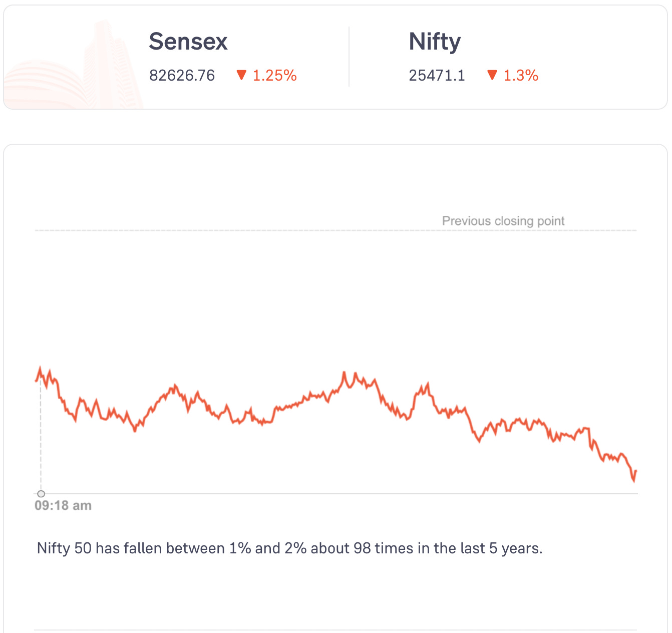Select the Nifty 1.3% change figure
Screen dimensions: 672x633
pos(520,76)
